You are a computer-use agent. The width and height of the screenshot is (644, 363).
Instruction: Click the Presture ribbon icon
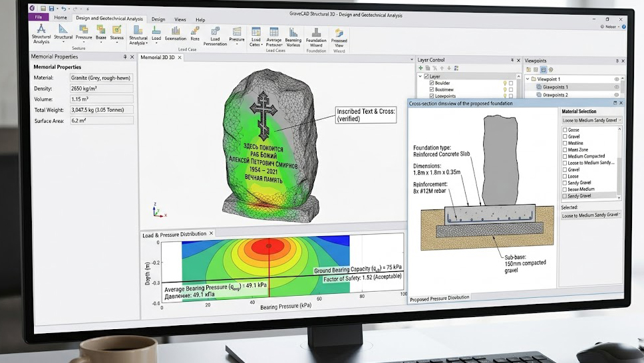tap(237, 32)
